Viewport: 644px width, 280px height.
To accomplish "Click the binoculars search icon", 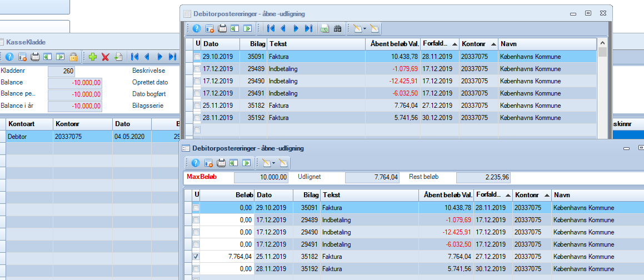I will tap(337, 28).
